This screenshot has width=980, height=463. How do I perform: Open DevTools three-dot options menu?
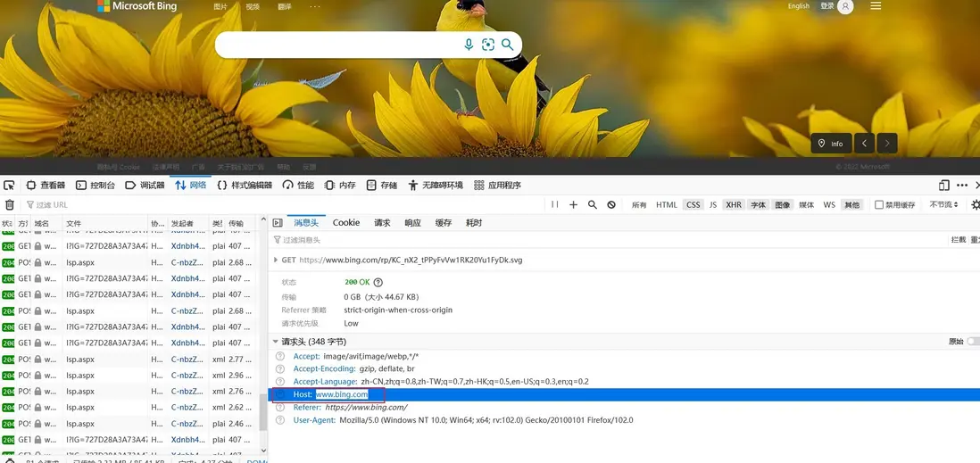point(962,185)
